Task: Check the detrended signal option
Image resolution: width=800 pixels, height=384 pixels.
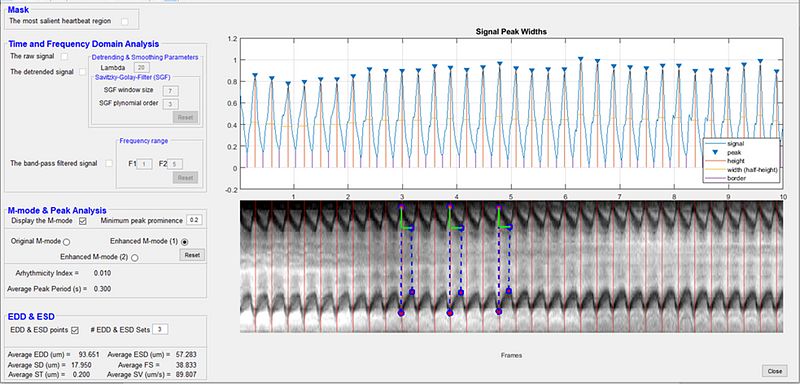Action: click(x=83, y=72)
